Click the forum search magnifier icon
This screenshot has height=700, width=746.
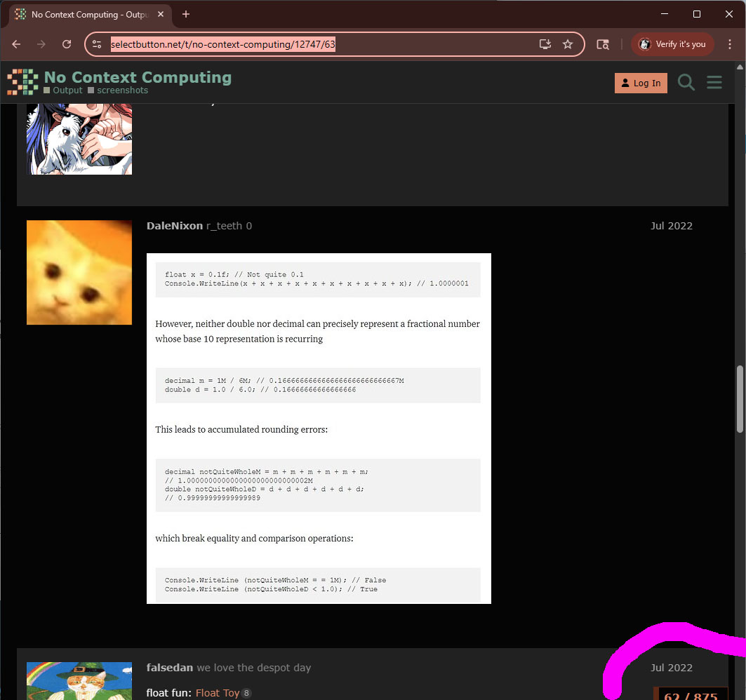pyautogui.click(x=686, y=83)
